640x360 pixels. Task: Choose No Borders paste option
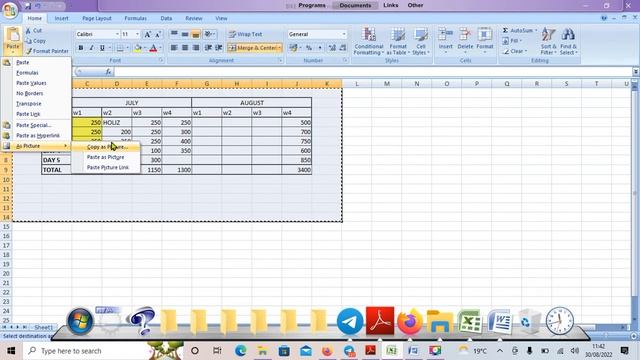[37, 93]
